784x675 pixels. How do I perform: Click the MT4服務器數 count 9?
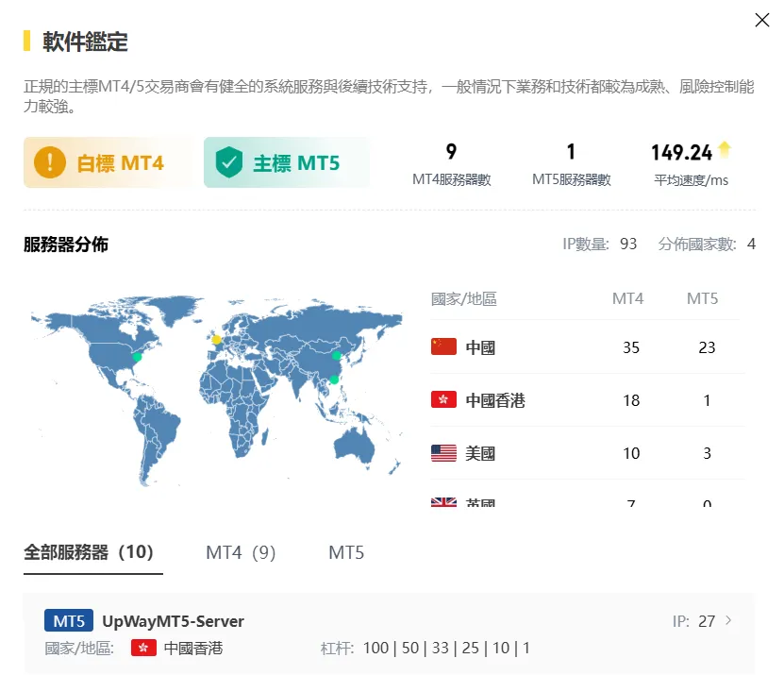(451, 152)
